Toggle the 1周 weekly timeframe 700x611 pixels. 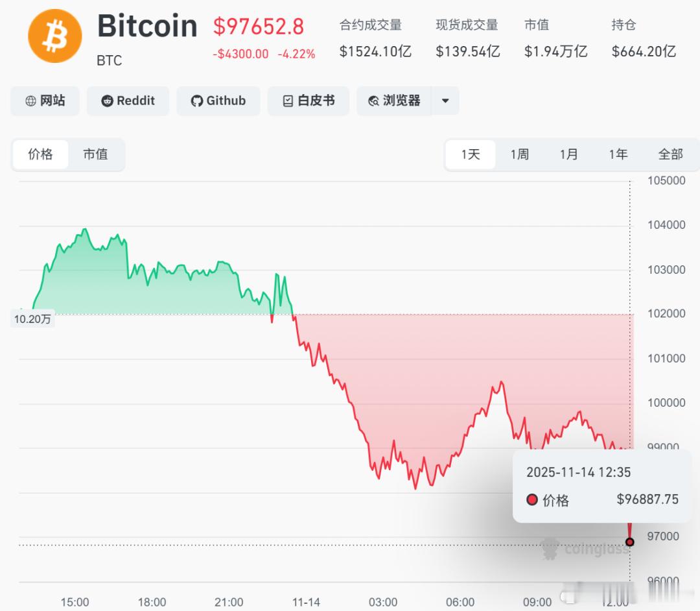click(519, 154)
